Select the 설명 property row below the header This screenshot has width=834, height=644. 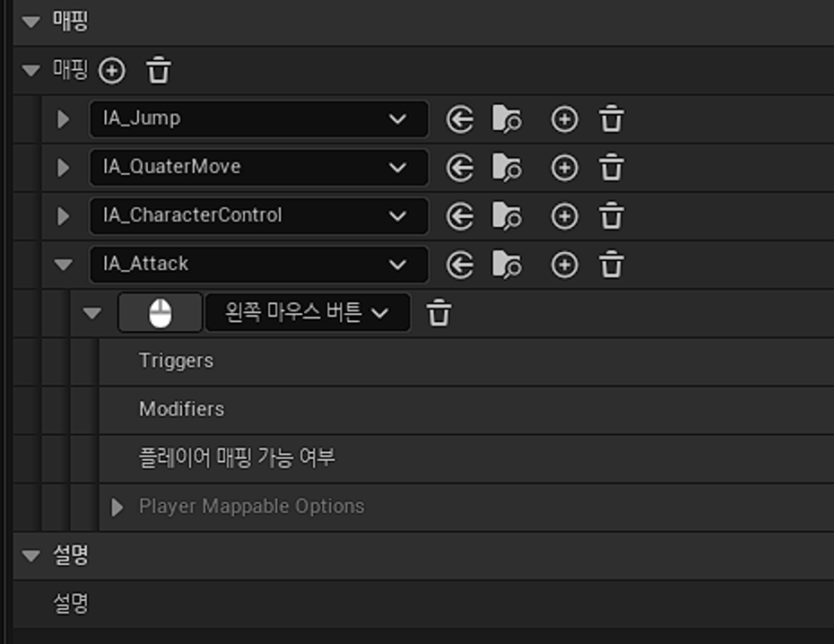[x=423, y=604]
